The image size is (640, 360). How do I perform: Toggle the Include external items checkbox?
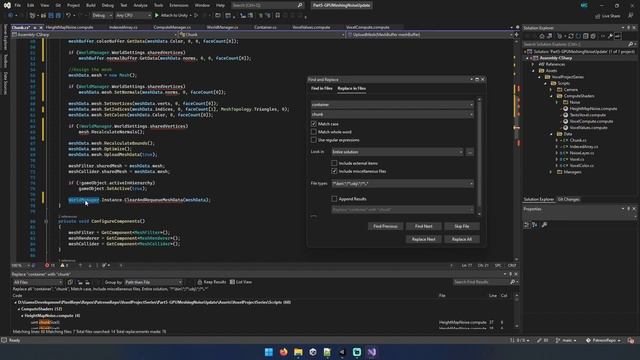tap(334, 163)
